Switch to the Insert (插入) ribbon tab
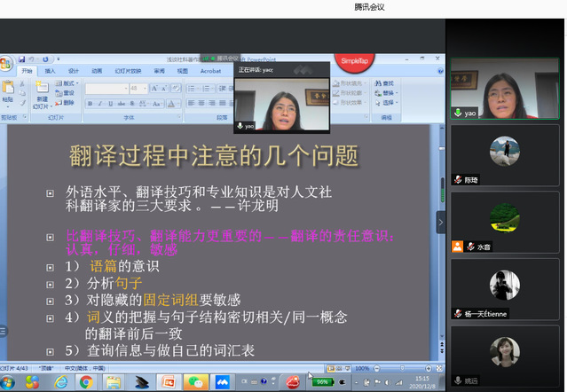 click(x=51, y=71)
